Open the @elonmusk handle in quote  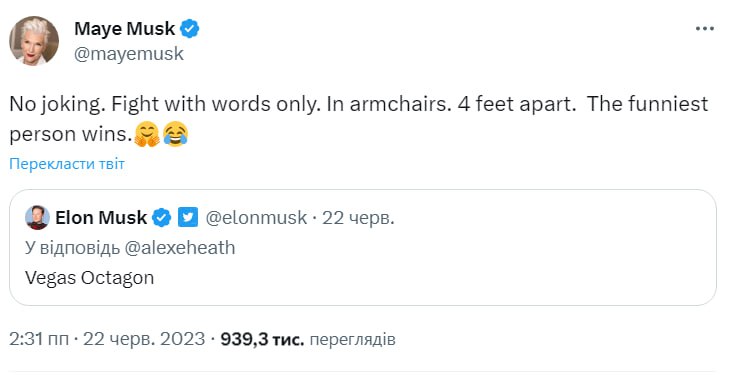tap(256, 217)
